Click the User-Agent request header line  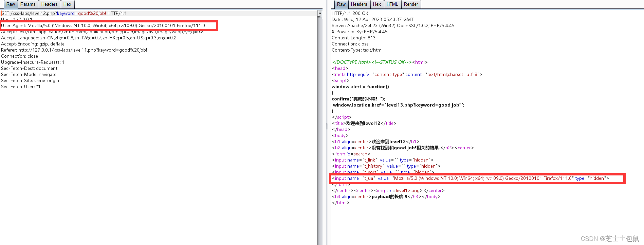click(103, 26)
